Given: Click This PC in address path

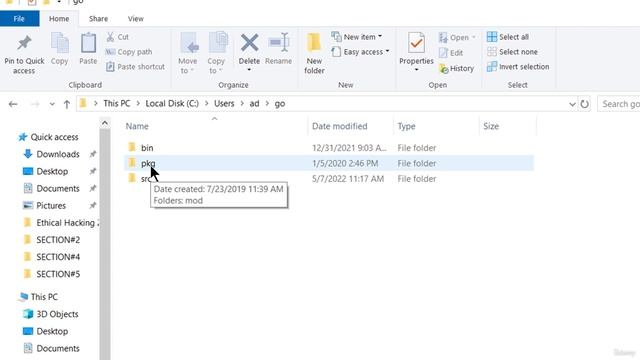Looking at the screenshot, I should coord(117,104).
